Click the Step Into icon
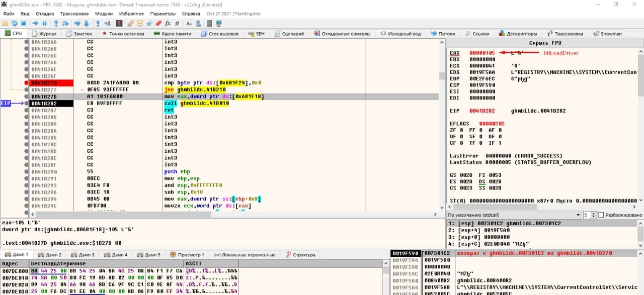This screenshot has height=295, width=644. (56, 23)
